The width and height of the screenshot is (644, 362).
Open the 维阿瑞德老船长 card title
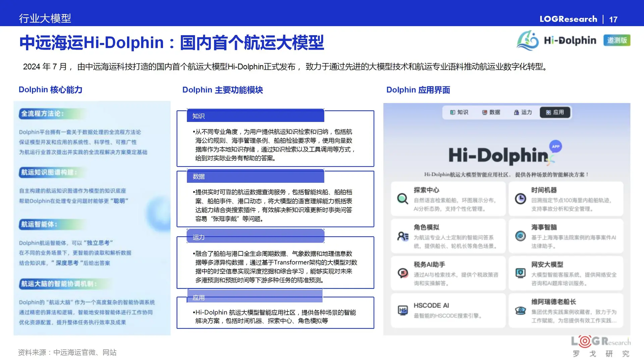[x=553, y=302]
